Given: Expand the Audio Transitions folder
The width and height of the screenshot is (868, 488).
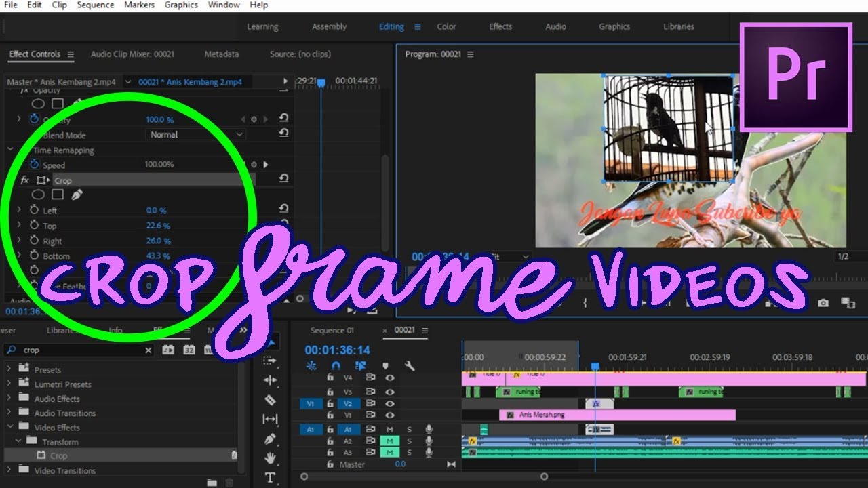Looking at the screenshot, I should point(9,413).
